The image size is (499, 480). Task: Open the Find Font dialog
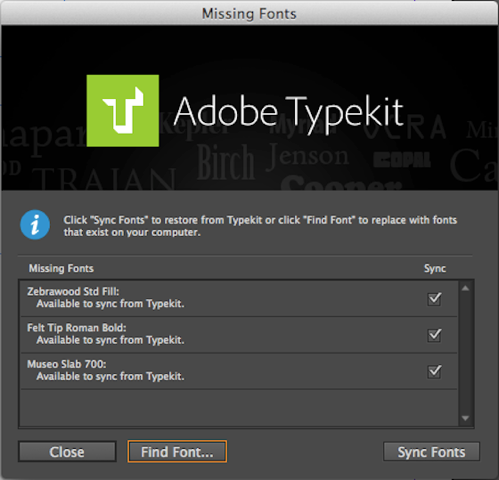[x=177, y=452]
